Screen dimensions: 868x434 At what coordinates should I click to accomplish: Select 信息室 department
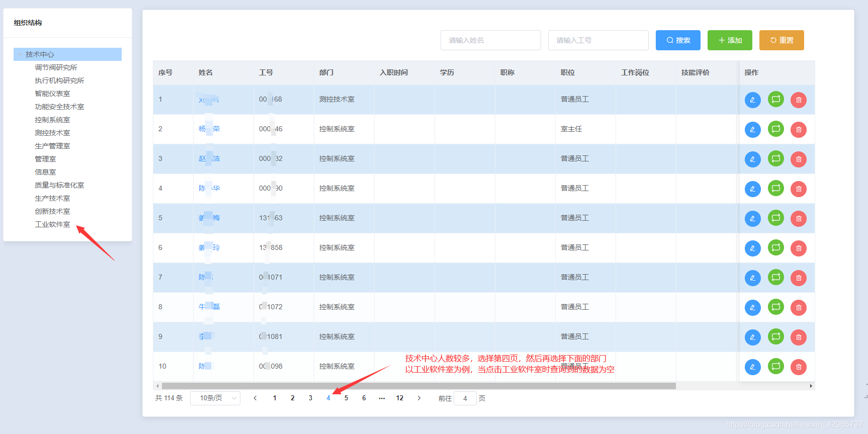[45, 172]
